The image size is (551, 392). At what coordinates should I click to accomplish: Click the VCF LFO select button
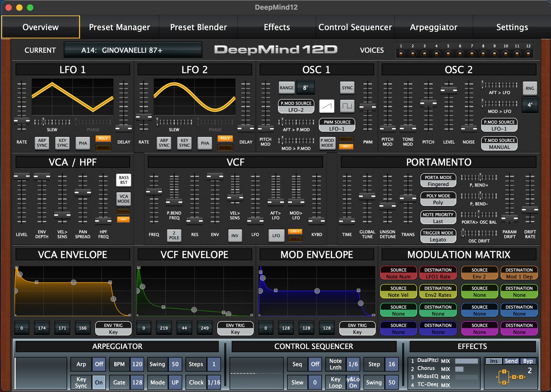(x=276, y=236)
